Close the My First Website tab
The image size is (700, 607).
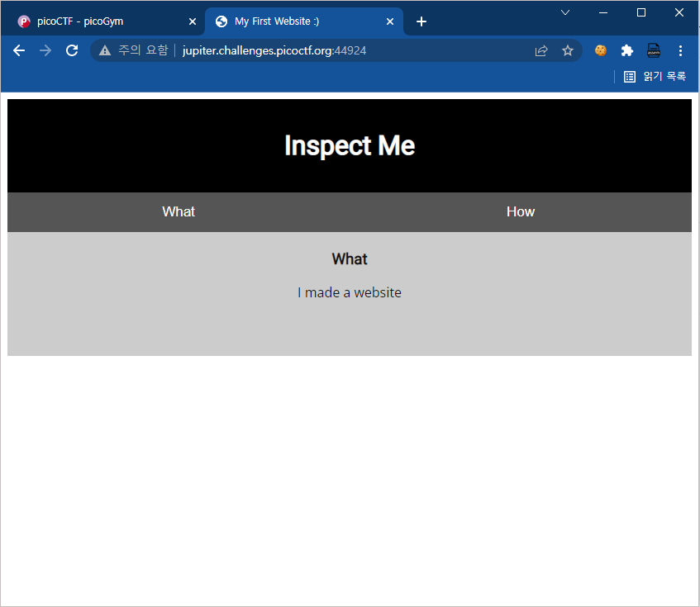pyautogui.click(x=390, y=21)
